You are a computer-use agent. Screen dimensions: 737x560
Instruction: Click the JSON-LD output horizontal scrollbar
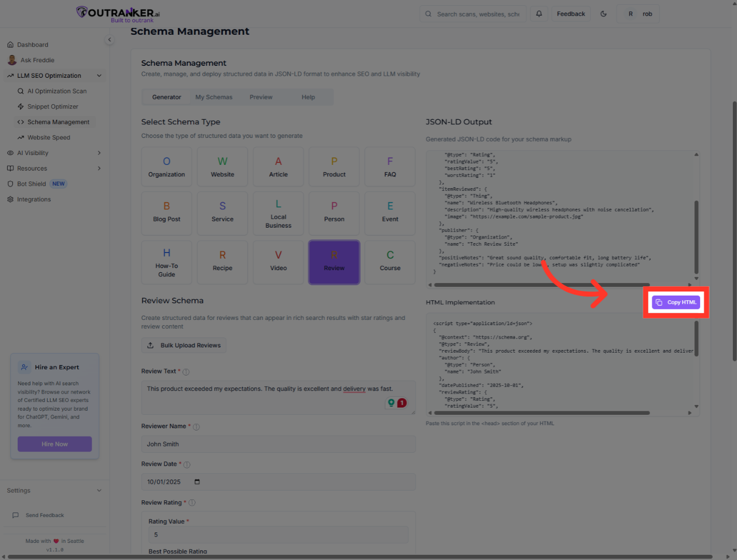click(x=542, y=285)
